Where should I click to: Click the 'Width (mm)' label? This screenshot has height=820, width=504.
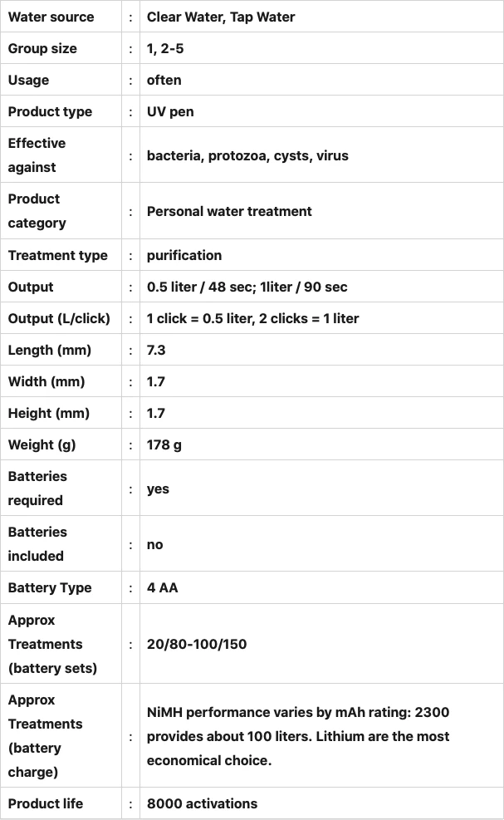(46, 381)
